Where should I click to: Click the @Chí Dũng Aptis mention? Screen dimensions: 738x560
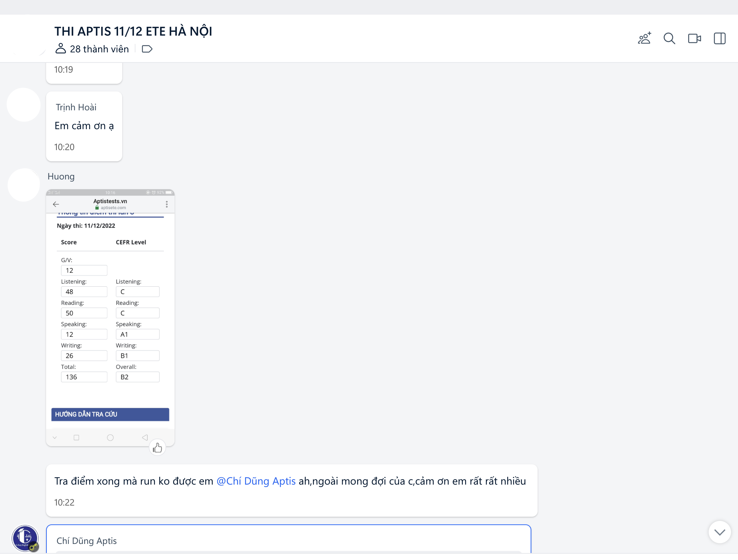[x=256, y=481]
